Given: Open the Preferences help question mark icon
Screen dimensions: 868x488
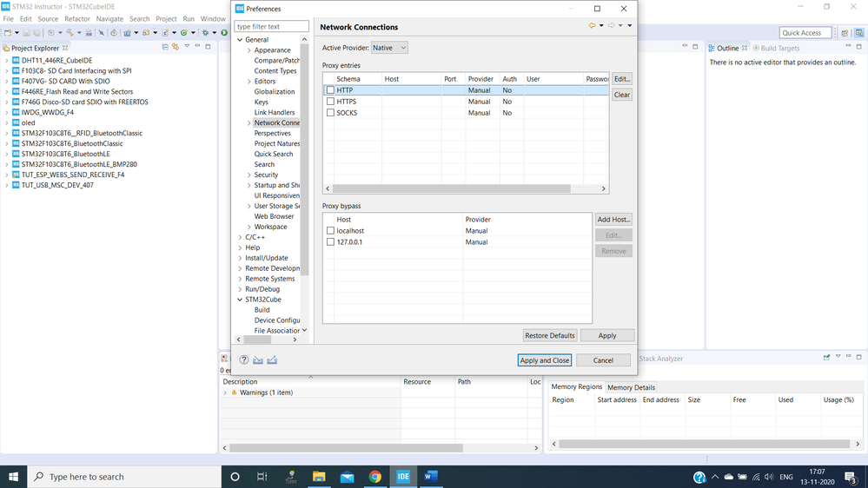Looking at the screenshot, I should click(x=243, y=359).
